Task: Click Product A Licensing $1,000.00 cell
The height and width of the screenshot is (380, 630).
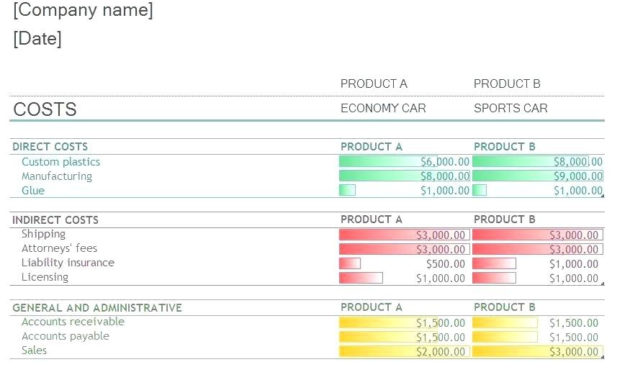Action: (x=405, y=278)
